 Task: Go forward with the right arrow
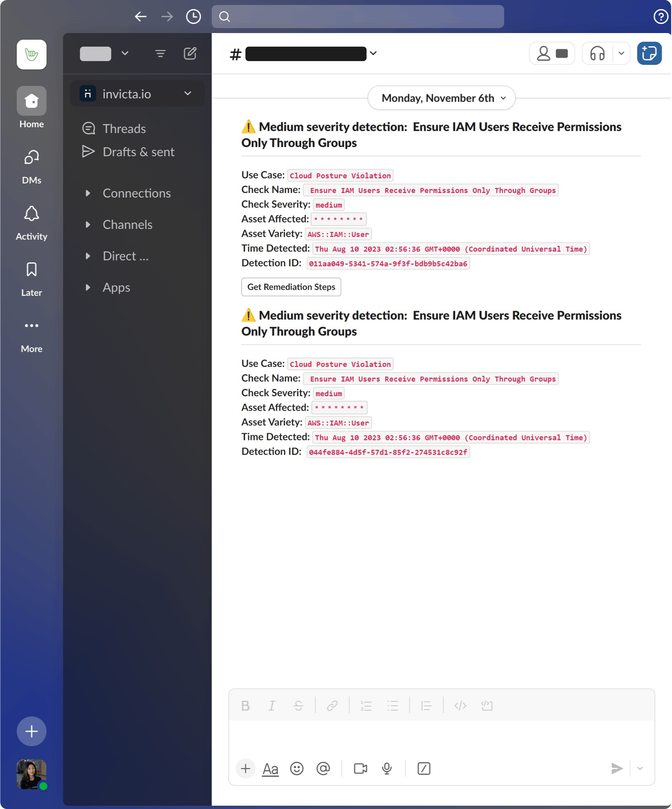(167, 17)
